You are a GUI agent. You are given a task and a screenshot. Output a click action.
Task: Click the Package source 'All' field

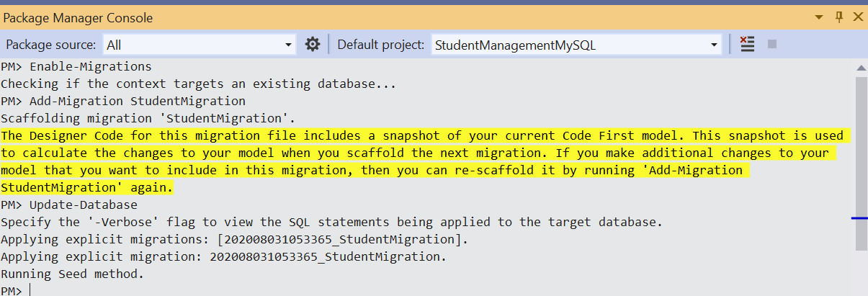click(194, 45)
